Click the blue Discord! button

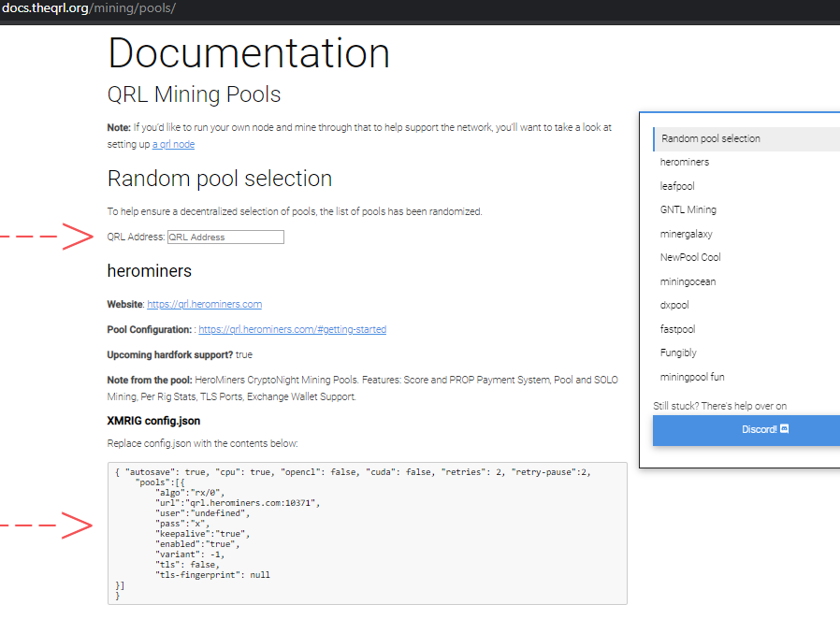pos(746,430)
